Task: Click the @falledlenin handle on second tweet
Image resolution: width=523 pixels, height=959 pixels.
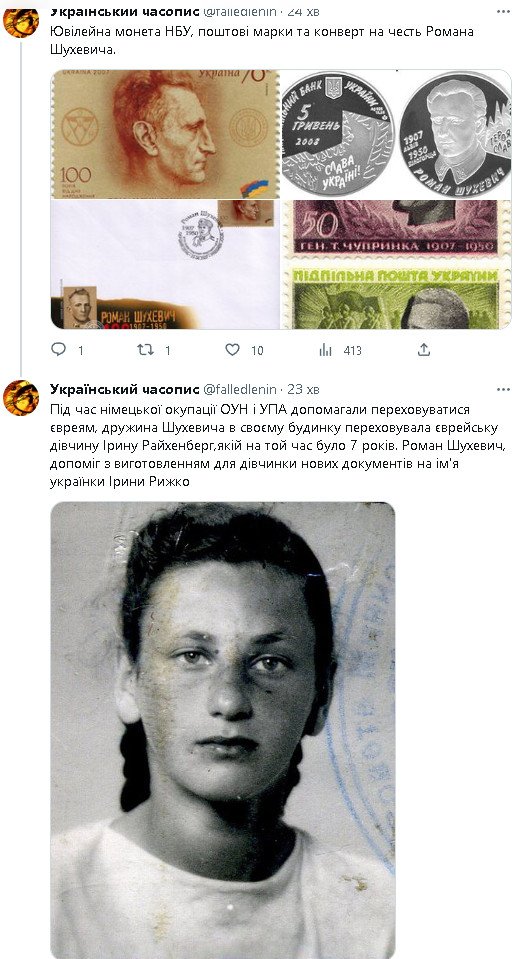Action: pyautogui.click(x=240, y=390)
